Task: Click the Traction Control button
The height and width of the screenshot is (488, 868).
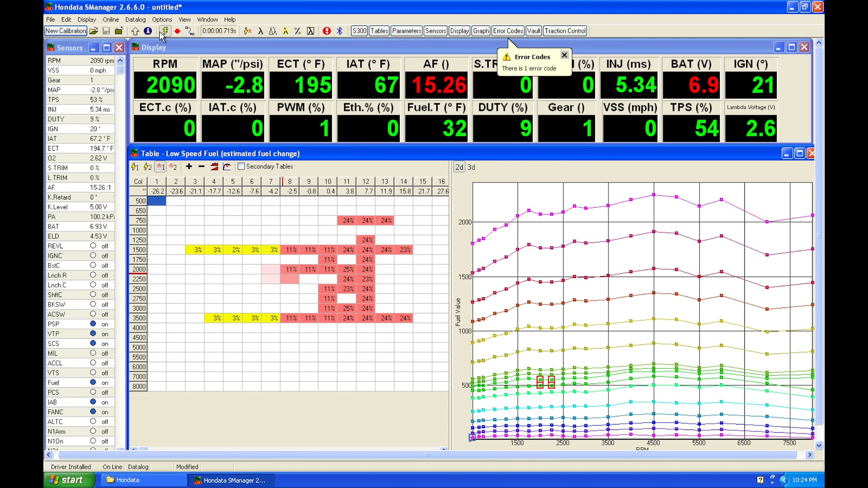Action: click(x=565, y=31)
